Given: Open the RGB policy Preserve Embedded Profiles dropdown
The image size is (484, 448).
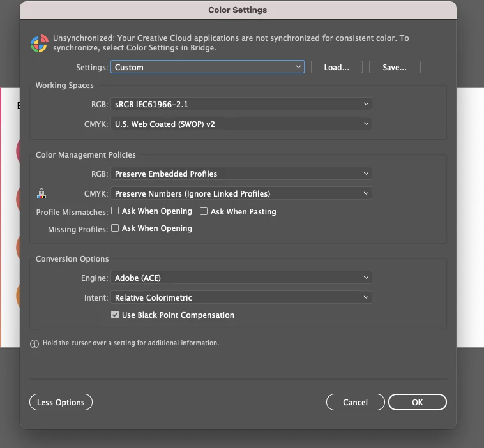Looking at the screenshot, I should pos(241,174).
